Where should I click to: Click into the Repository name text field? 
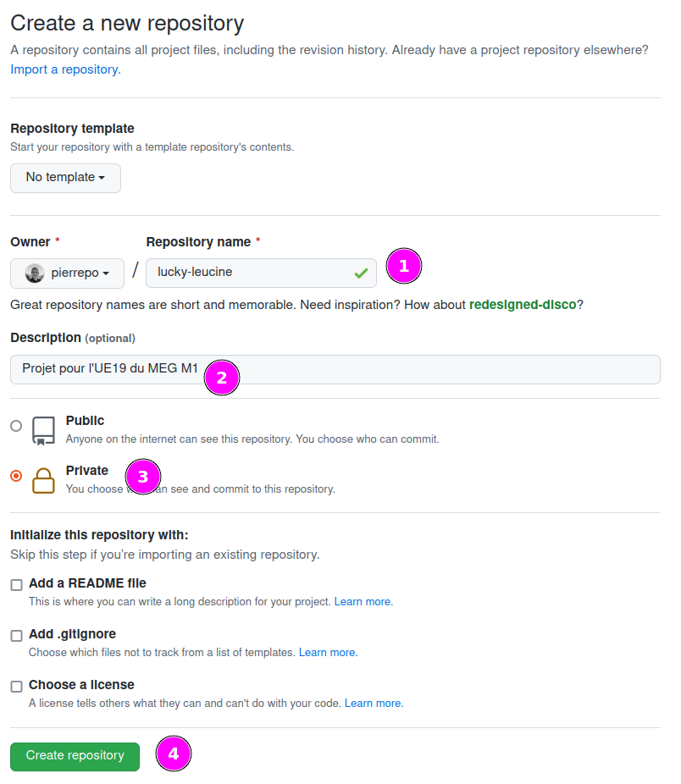point(246,273)
